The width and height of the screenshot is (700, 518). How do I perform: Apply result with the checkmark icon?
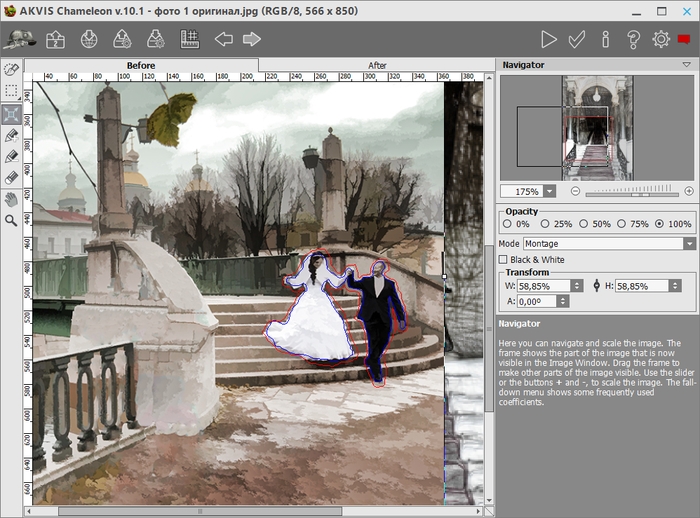[577, 39]
